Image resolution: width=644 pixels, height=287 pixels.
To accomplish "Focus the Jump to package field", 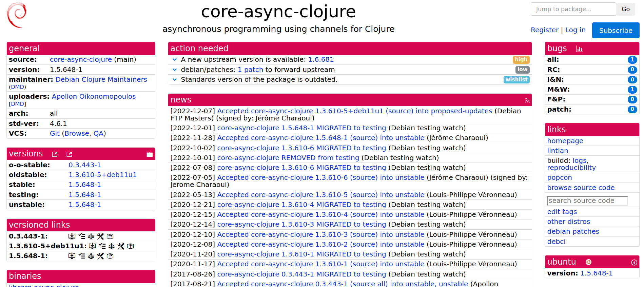I will 573,9.
